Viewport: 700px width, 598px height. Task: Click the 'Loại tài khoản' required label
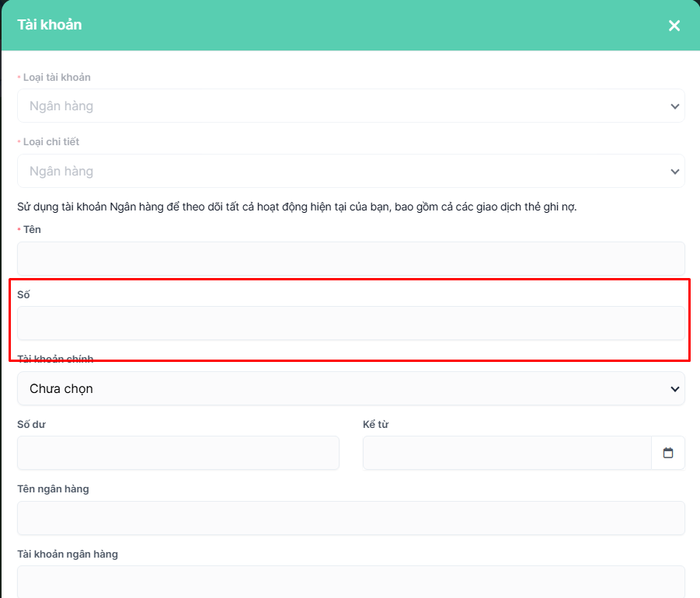[57, 77]
